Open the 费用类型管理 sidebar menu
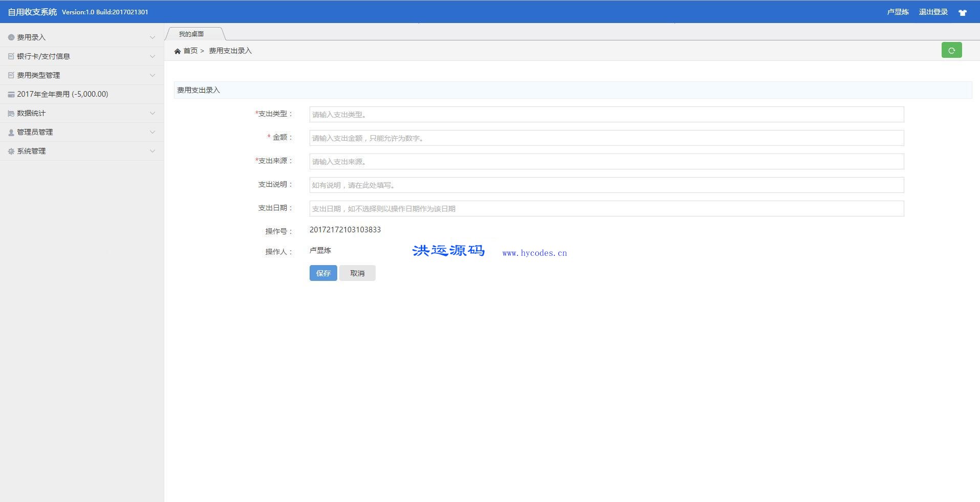This screenshot has height=502, width=980. tap(82, 75)
